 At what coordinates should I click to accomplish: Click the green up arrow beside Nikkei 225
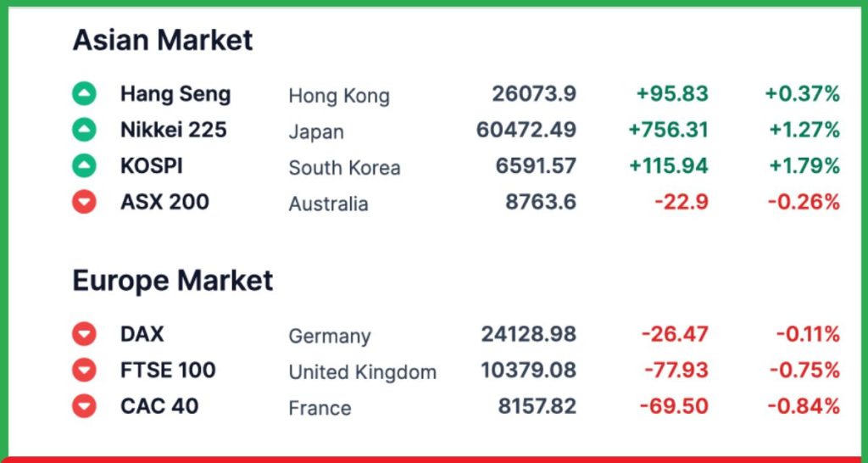point(84,130)
